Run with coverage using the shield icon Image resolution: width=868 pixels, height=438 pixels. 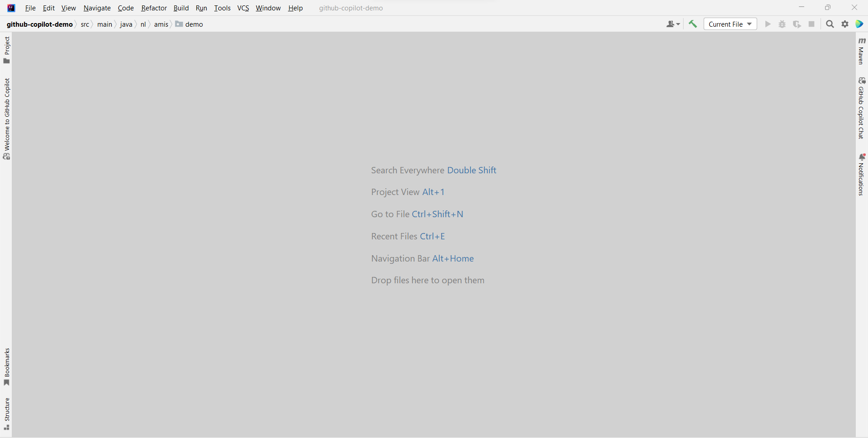pyautogui.click(x=797, y=24)
